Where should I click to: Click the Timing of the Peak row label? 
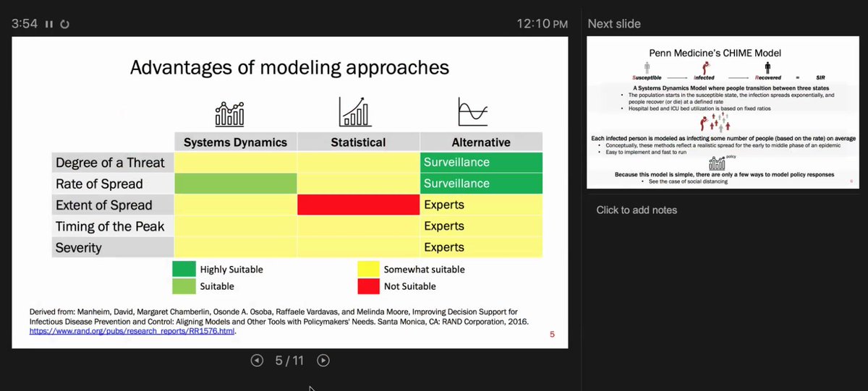113,226
